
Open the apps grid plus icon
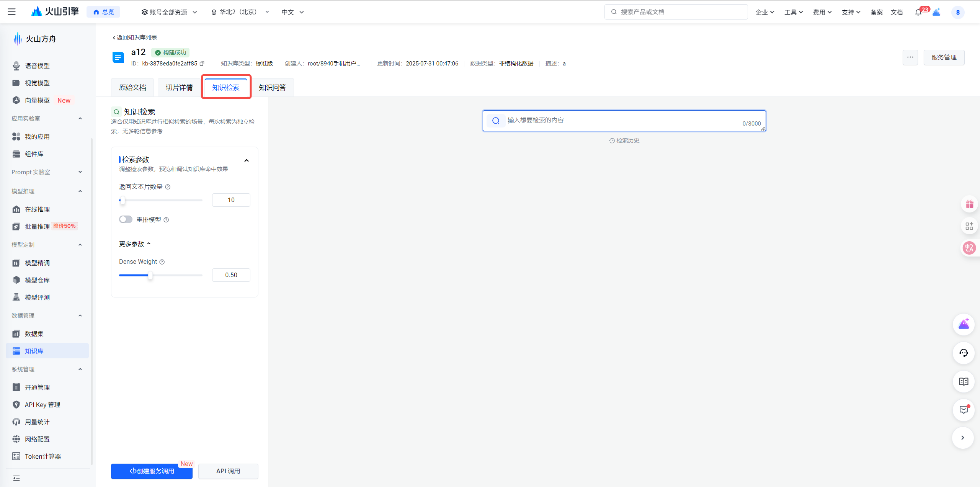pyautogui.click(x=969, y=226)
